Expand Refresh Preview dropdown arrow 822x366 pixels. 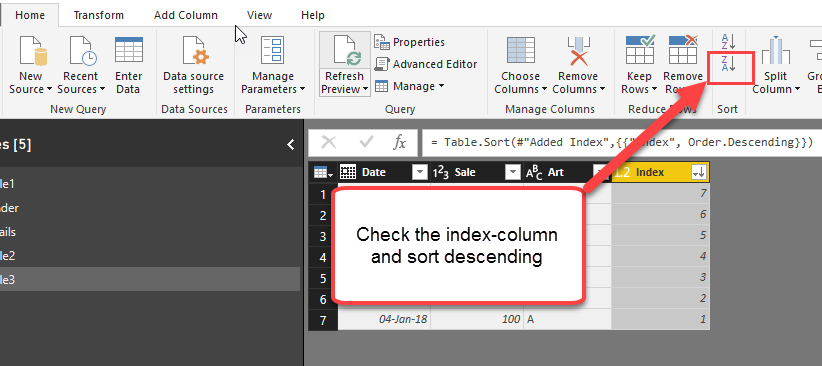click(x=366, y=89)
